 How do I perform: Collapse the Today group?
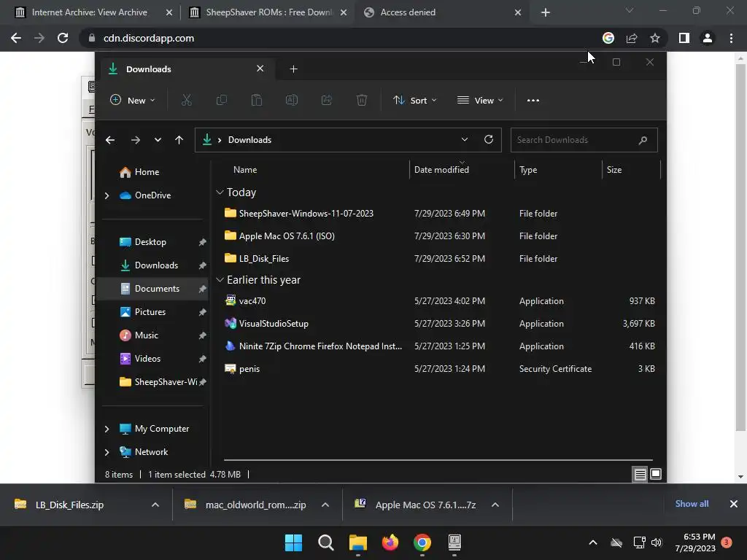220,192
